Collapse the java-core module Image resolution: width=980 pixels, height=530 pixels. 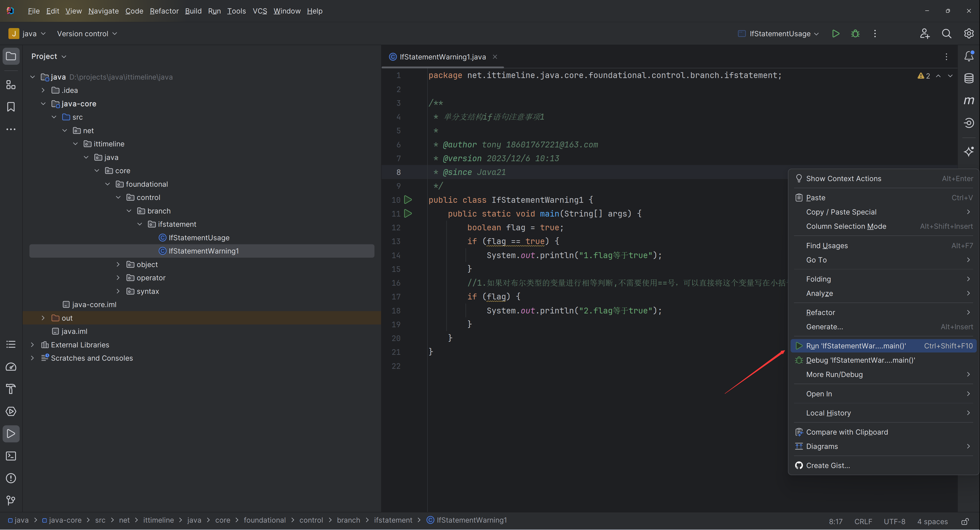point(43,104)
